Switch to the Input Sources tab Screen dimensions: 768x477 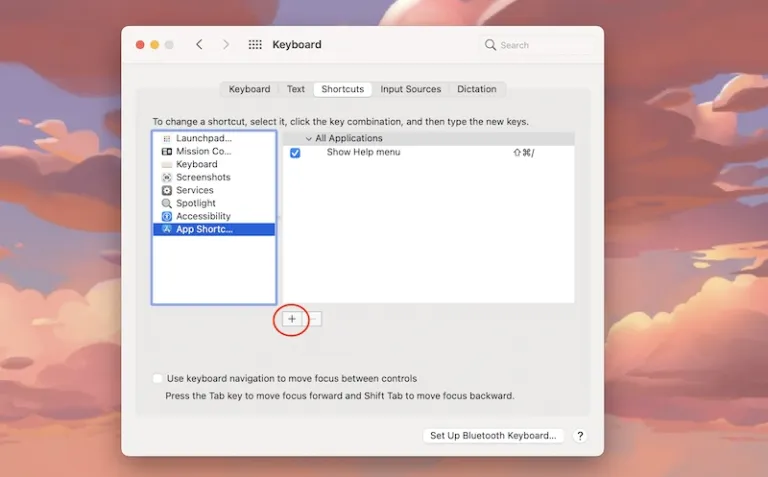(x=410, y=89)
